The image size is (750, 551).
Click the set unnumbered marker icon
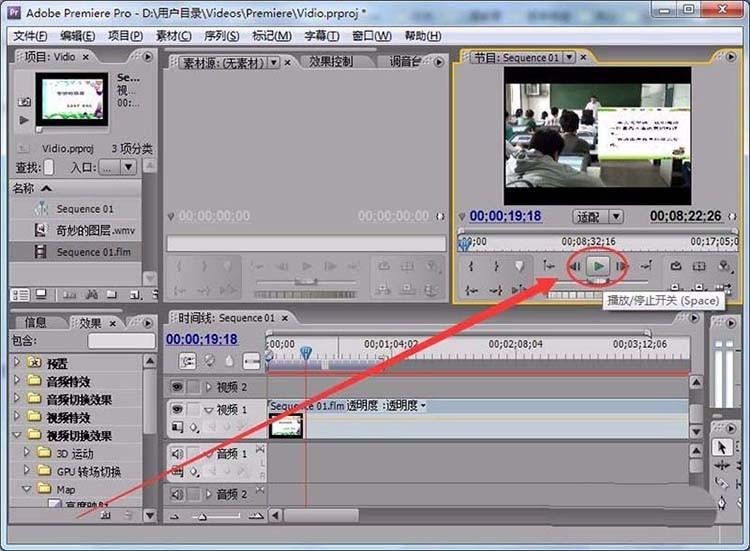[519, 266]
